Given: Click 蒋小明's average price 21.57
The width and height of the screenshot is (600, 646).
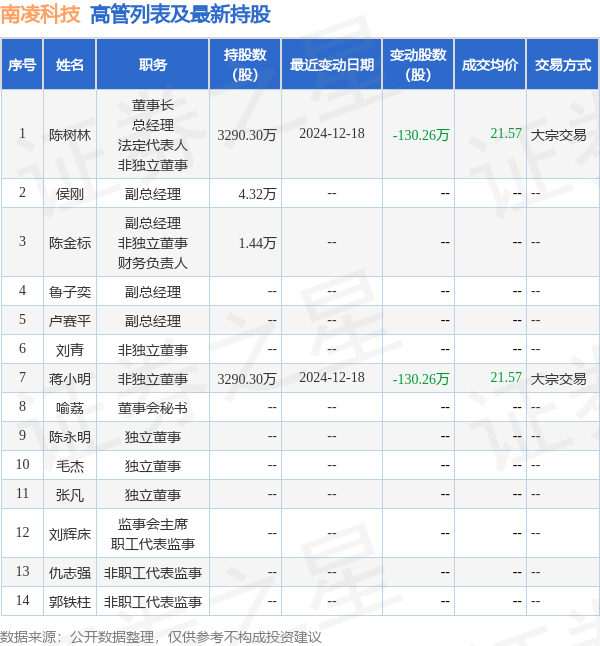Looking at the screenshot, I should (506, 377).
